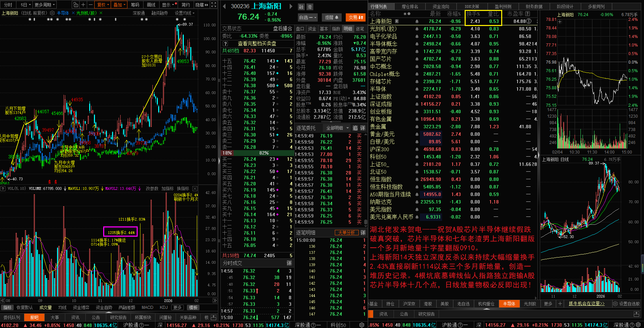Set a price alert with 提醒 bell
Image resolution: width=644 pixels, height=328 pixels.
pyautogui.click(x=332, y=17)
